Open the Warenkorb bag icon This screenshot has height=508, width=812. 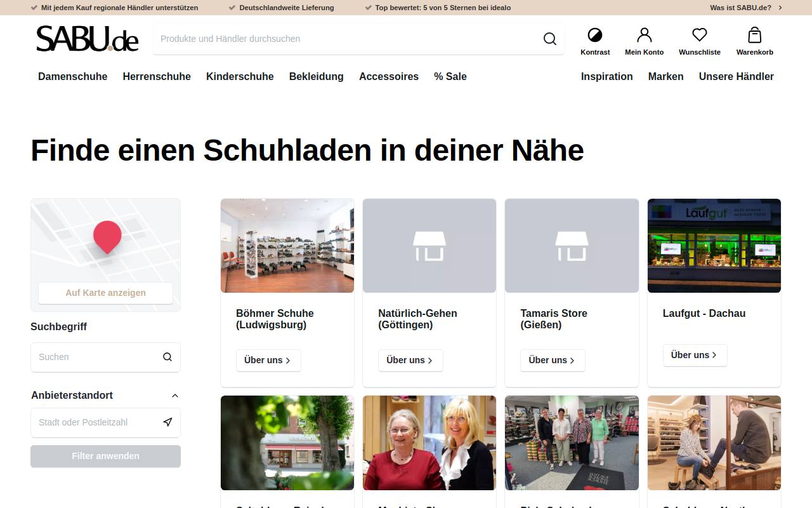pyautogui.click(x=755, y=35)
